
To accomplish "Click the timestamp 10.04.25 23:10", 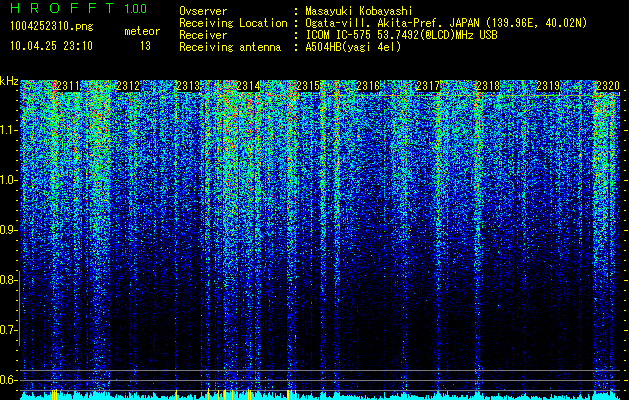I will [51, 46].
